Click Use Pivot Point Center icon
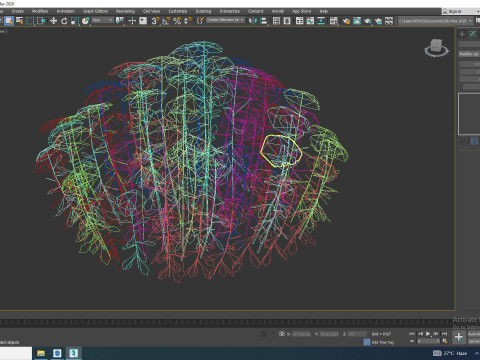 click(119, 21)
